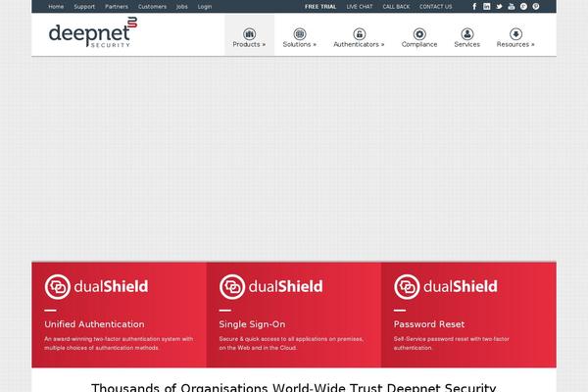
Task: Click the Compliance badge icon
Action: pos(419,33)
